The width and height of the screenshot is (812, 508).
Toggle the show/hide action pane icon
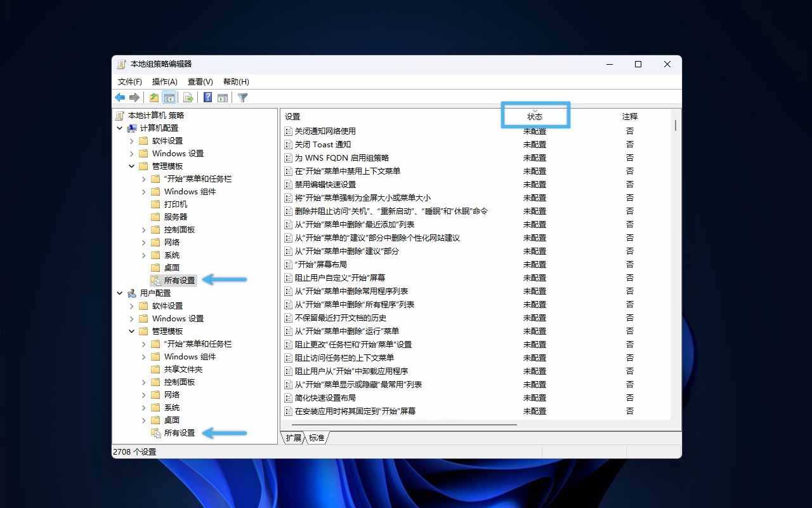coord(223,98)
